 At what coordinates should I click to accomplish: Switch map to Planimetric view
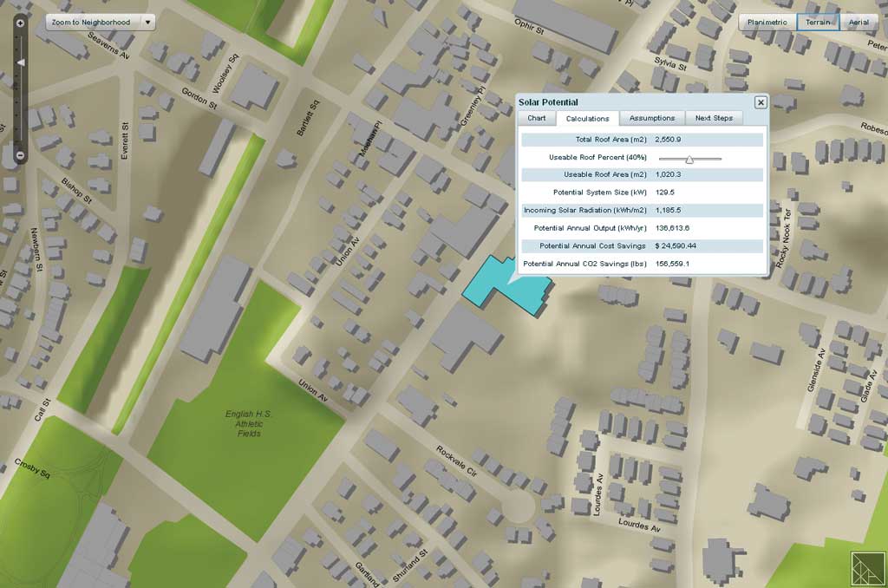click(767, 22)
